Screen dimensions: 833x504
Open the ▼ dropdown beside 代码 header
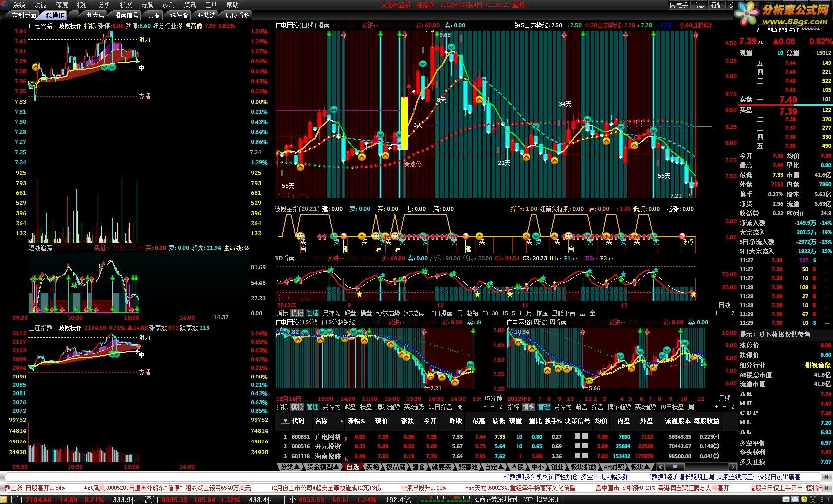(285, 421)
